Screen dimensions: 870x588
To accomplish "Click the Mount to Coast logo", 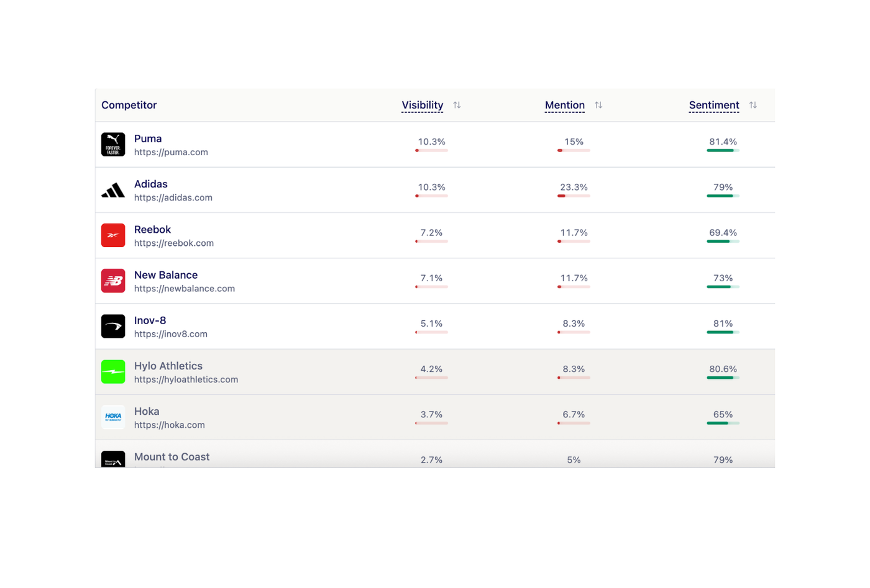I will tap(113, 459).
